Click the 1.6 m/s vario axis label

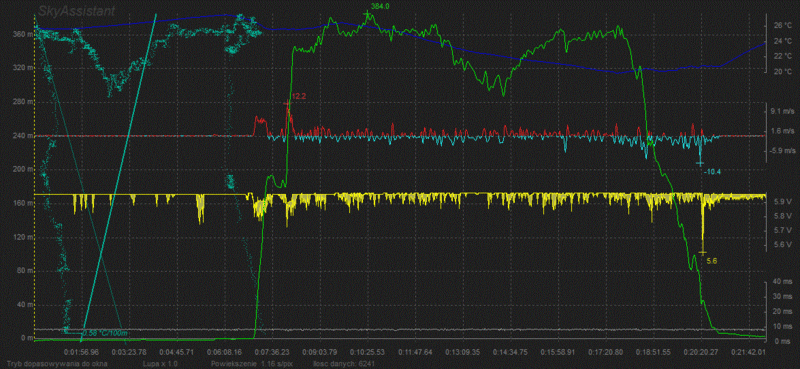click(x=782, y=131)
